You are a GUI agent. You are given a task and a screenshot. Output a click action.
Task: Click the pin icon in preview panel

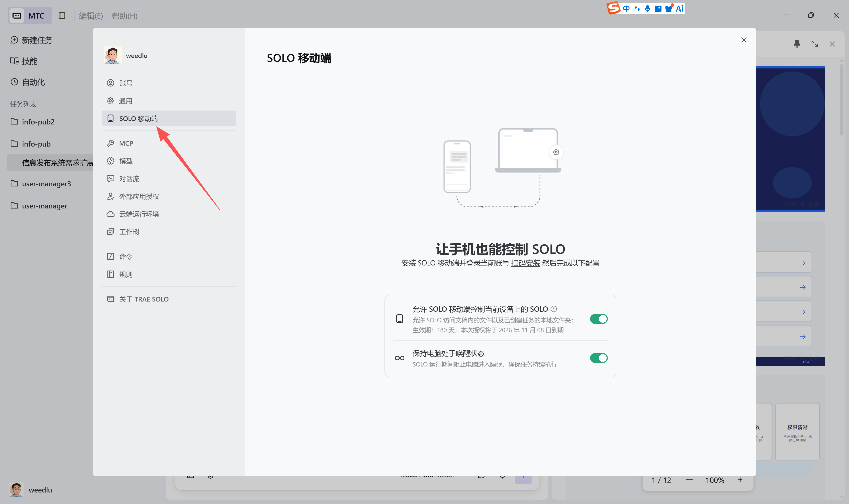pos(797,44)
